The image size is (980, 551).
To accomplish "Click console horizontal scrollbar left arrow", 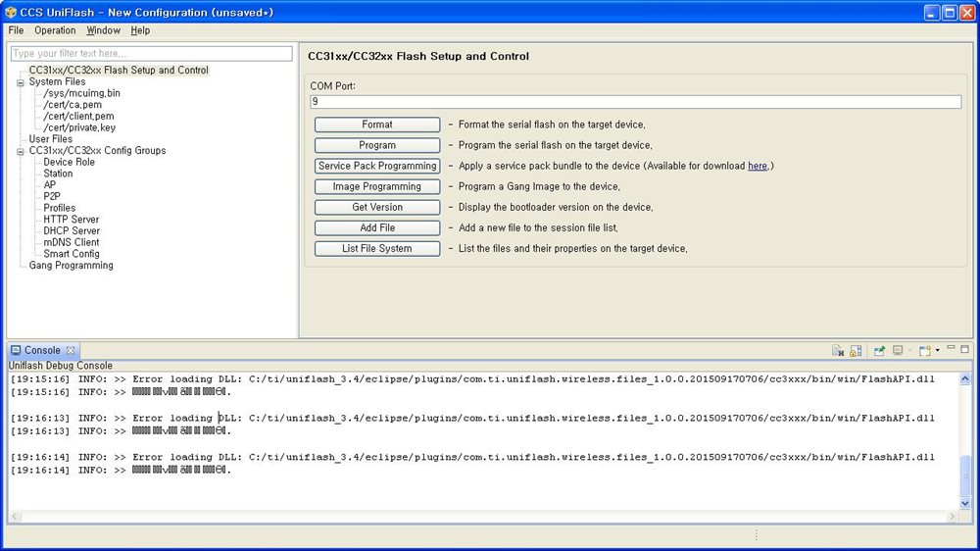I will (15, 517).
